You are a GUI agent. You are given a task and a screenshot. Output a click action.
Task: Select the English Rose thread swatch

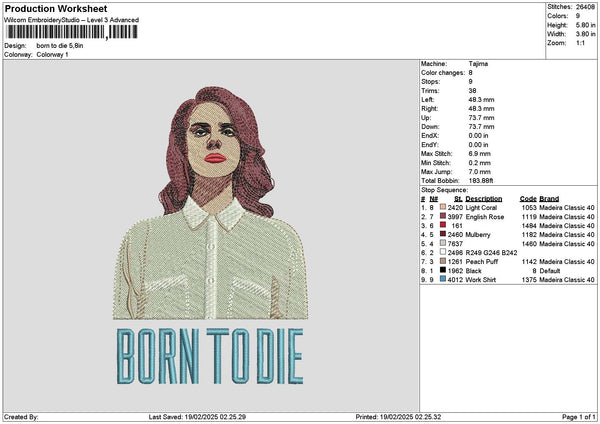tap(443, 216)
